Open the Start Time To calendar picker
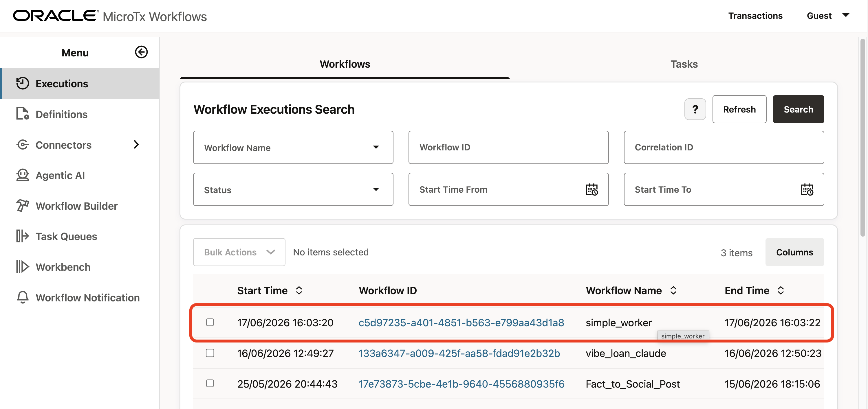The width and height of the screenshot is (868, 409). 807,189
